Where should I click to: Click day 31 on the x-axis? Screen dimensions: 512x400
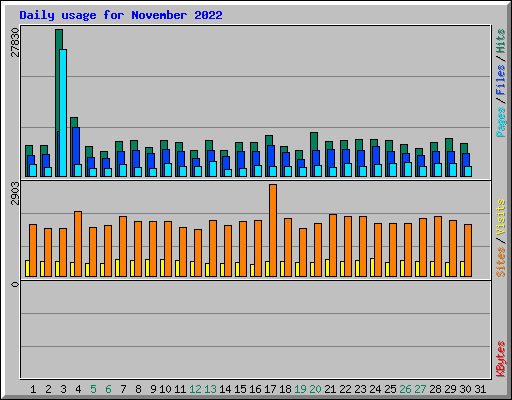[x=480, y=389]
